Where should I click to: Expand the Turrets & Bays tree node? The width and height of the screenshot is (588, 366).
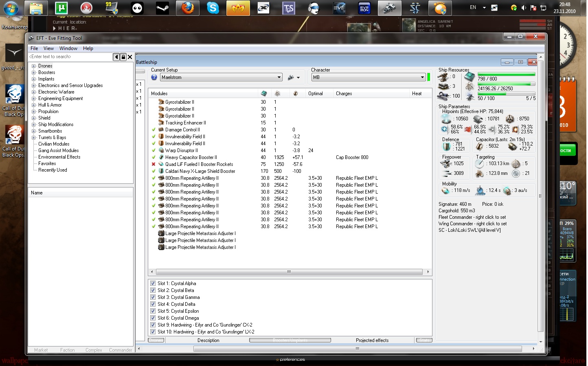click(x=34, y=137)
